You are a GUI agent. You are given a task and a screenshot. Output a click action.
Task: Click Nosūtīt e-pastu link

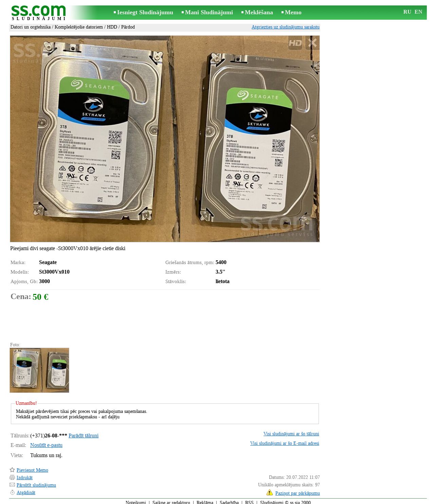[x=46, y=445]
